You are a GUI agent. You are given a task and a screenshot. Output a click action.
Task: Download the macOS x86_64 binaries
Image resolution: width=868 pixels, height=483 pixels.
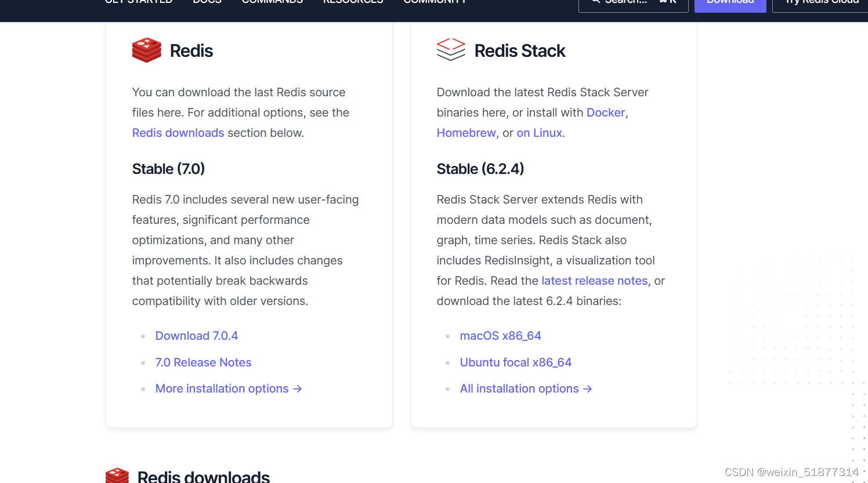tap(500, 336)
